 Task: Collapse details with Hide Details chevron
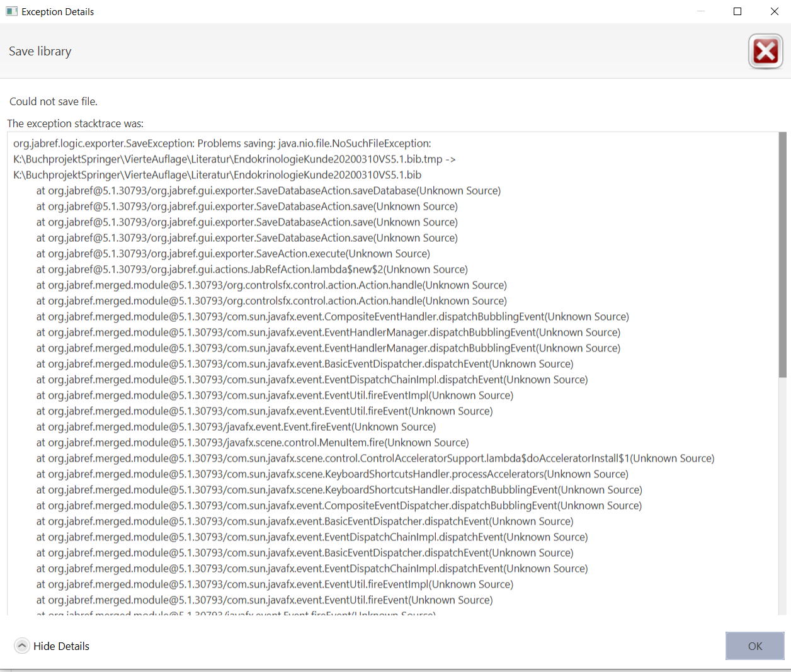point(22,646)
